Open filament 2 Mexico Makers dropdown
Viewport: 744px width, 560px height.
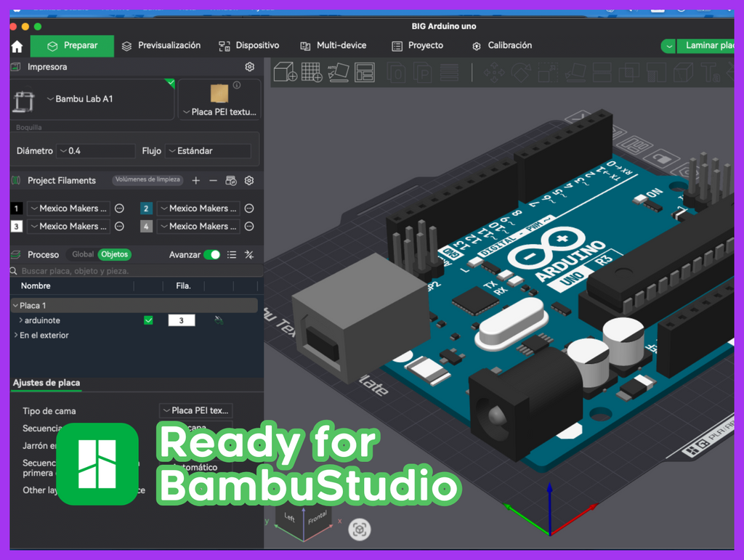point(198,208)
